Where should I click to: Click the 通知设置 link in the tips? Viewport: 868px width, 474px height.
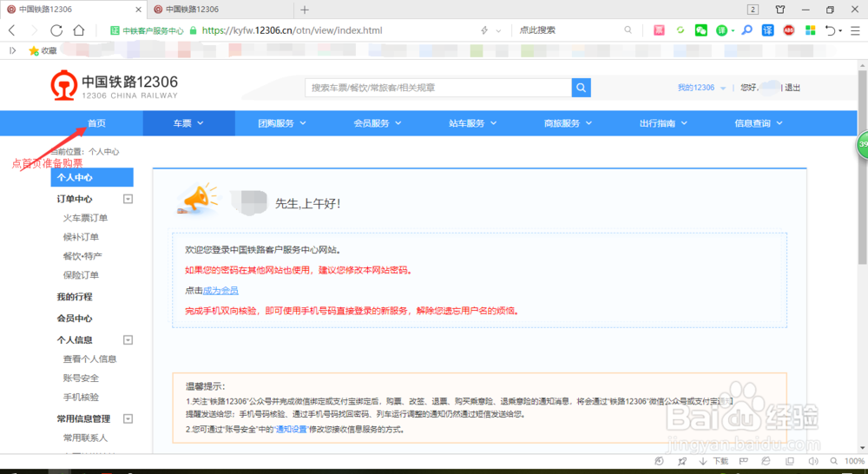pos(291,429)
